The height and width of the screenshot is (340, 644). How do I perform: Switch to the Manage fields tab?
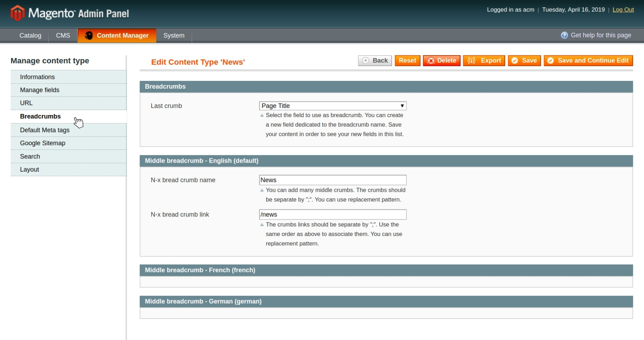coord(39,90)
